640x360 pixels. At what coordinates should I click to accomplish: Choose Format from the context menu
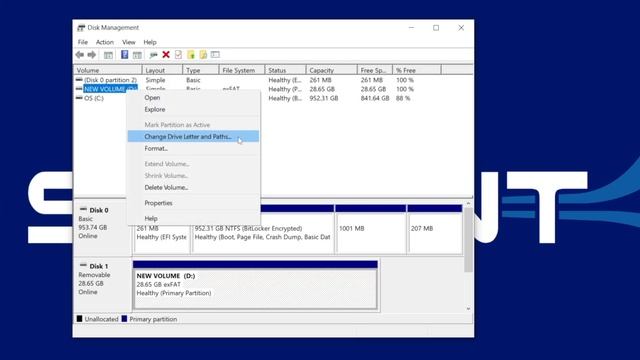click(193, 149)
